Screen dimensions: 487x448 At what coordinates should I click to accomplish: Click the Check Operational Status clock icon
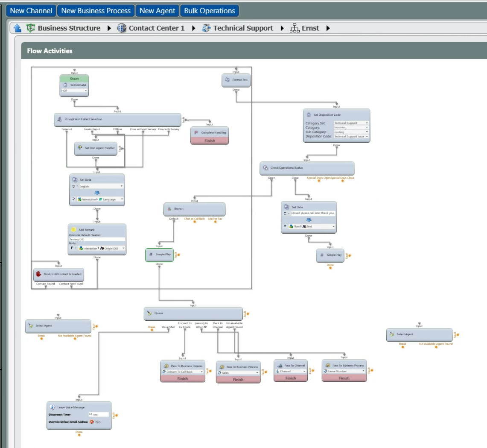coord(265,168)
